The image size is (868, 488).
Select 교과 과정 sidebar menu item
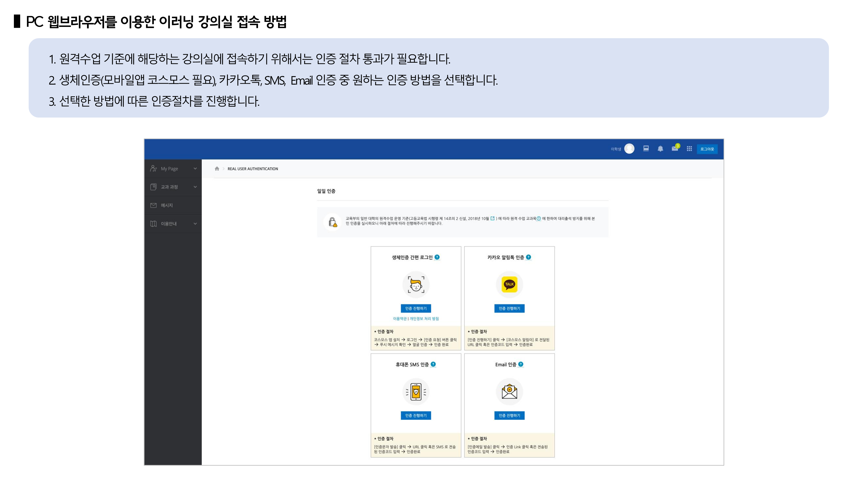pos(169,187)
